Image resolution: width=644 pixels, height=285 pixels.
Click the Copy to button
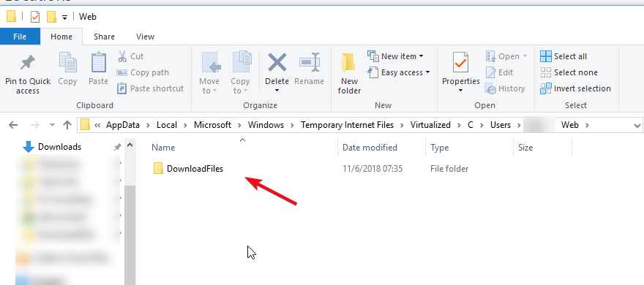tap(241, 73)
